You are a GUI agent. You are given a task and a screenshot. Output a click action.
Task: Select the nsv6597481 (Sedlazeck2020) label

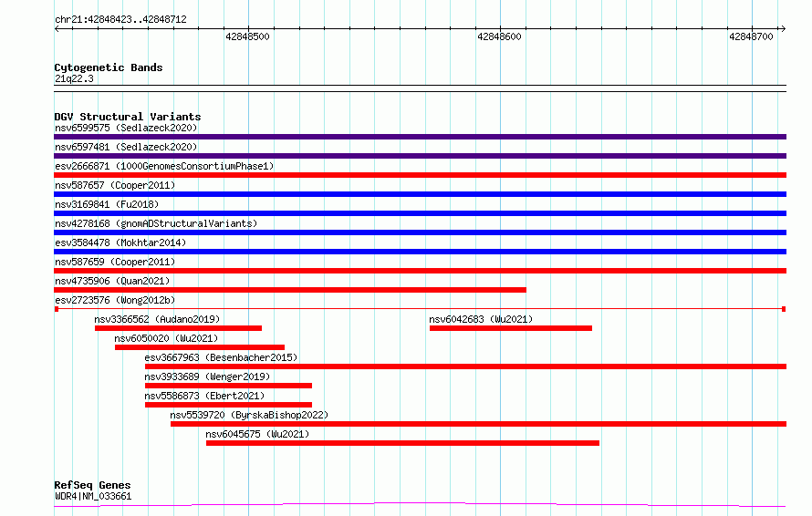coord(126,147)
